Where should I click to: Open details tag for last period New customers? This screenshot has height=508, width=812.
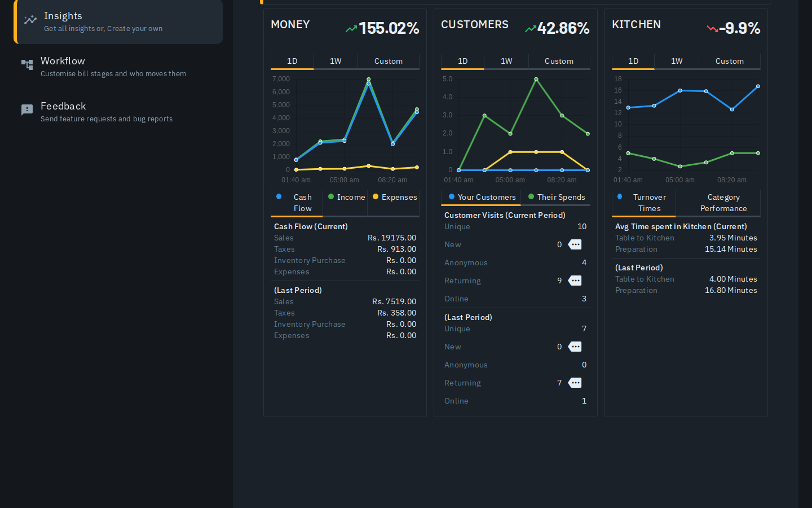click(x=575, y=347)
